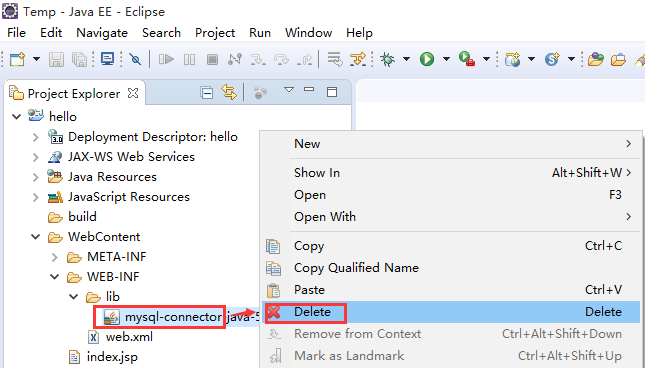Click Open in the context menu
This screenshot has width=645, height=368.
tap(451, 195)
